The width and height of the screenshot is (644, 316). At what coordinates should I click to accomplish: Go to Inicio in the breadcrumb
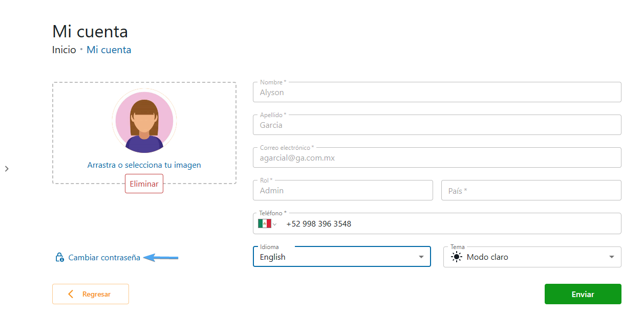coord(64,50)
